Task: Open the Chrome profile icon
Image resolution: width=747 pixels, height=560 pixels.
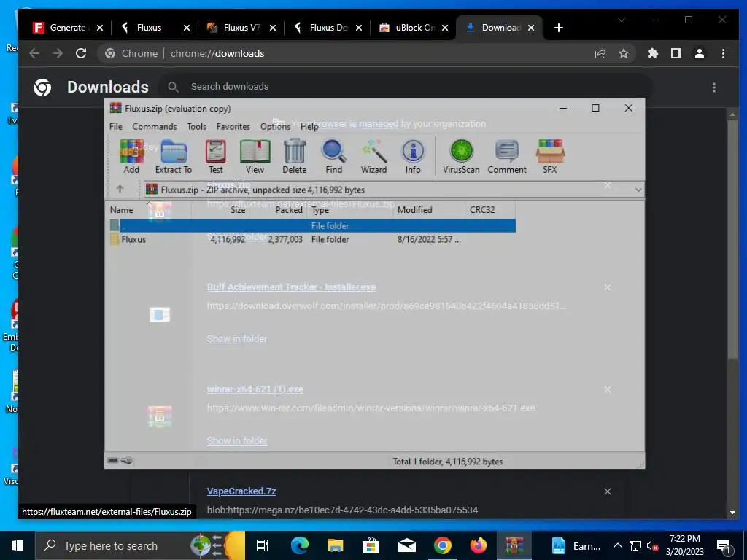Action: 700,53
